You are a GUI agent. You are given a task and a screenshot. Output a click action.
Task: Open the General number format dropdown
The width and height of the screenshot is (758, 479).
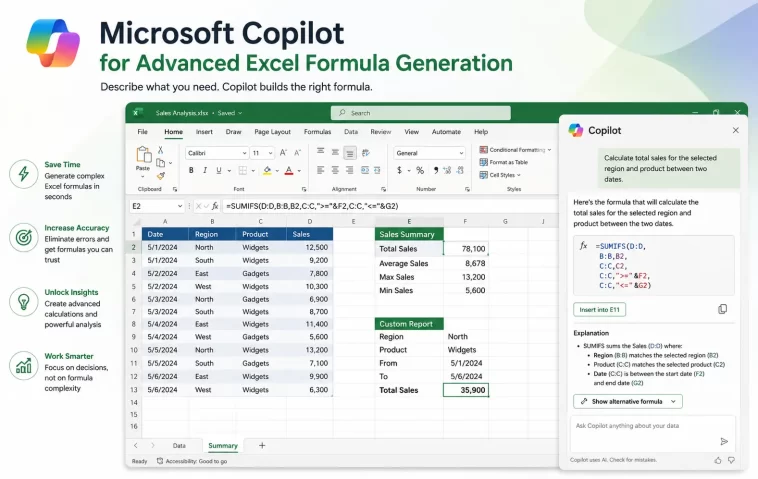pos(461,153)
